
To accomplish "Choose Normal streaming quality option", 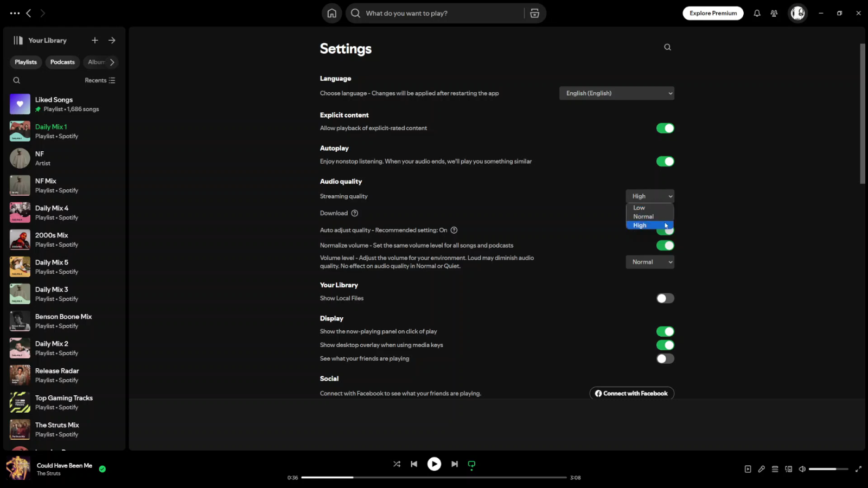I will [x=650, y=216].
